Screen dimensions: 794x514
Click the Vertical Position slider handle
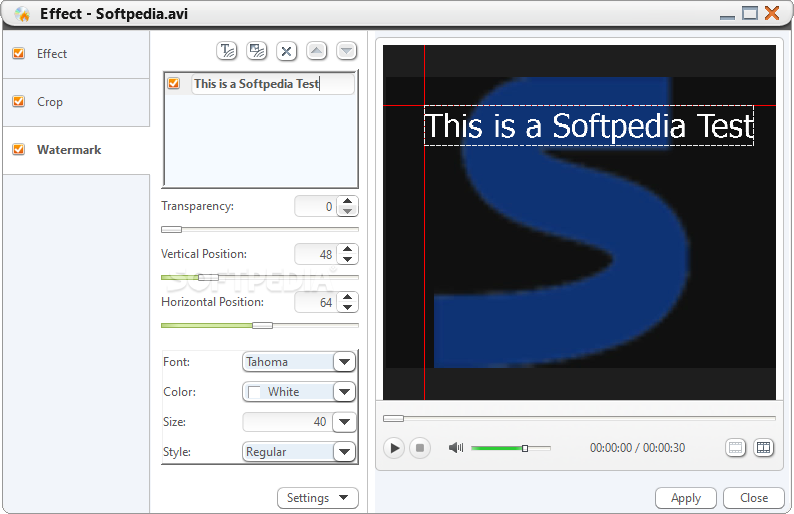[x=208, y=278]
